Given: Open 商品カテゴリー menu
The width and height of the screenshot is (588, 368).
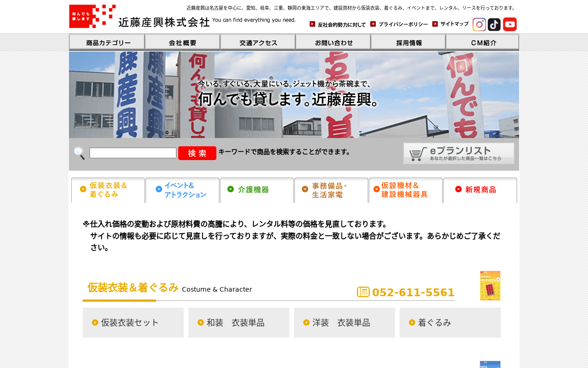Looking at the screenshot, I should pos(107,42).
